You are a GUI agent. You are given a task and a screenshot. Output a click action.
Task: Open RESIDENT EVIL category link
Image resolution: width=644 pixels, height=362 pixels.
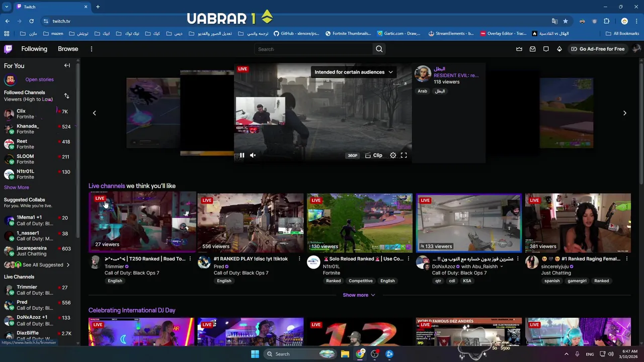point(456,75)
